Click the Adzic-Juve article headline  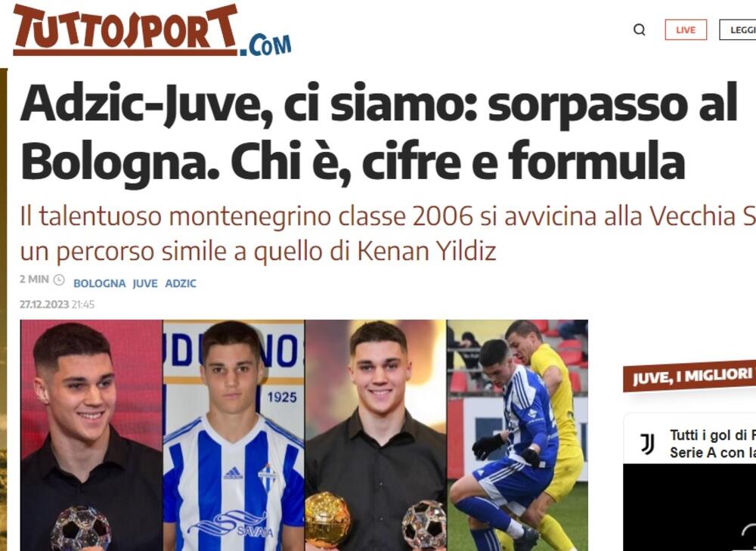[x=379, y=131]
